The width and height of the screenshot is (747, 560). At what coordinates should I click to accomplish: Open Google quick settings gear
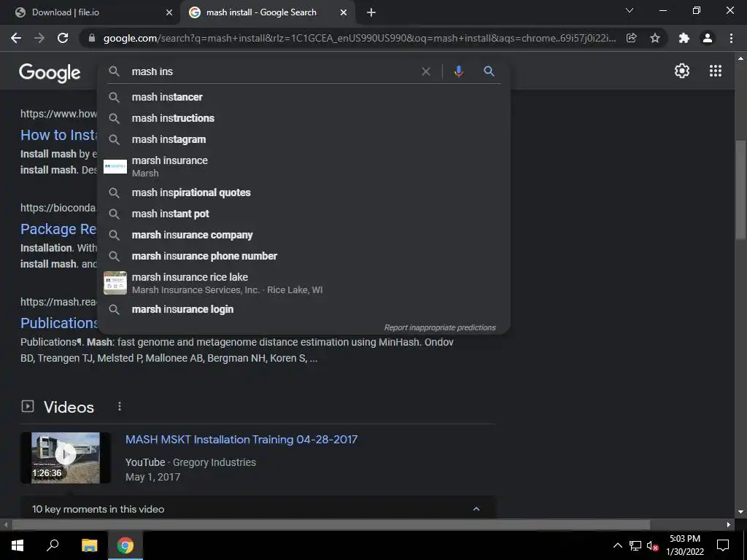point(682,71)
